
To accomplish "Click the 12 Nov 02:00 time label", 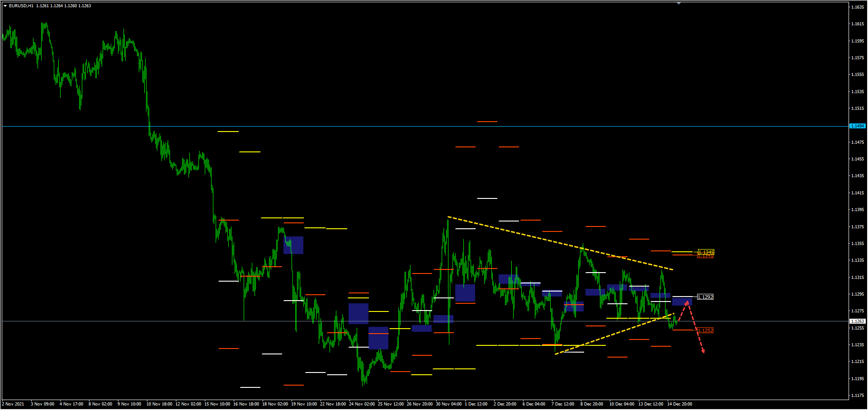I will pos(188,404).
